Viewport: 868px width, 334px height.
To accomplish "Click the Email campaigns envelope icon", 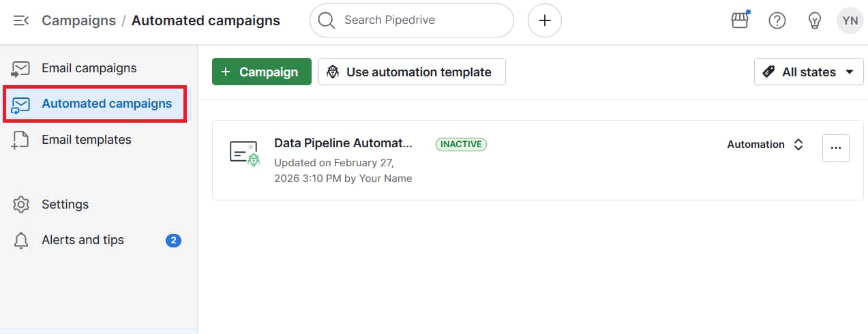I will [21, 68].
